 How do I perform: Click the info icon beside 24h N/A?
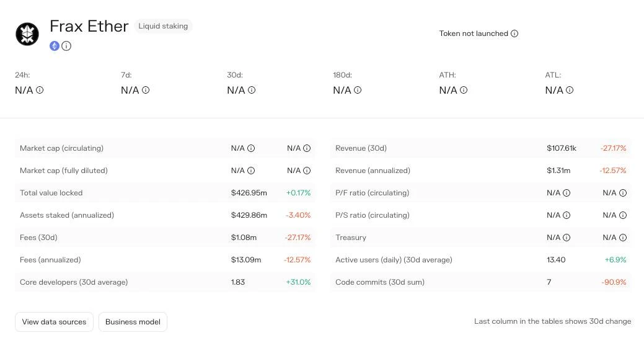40,90
